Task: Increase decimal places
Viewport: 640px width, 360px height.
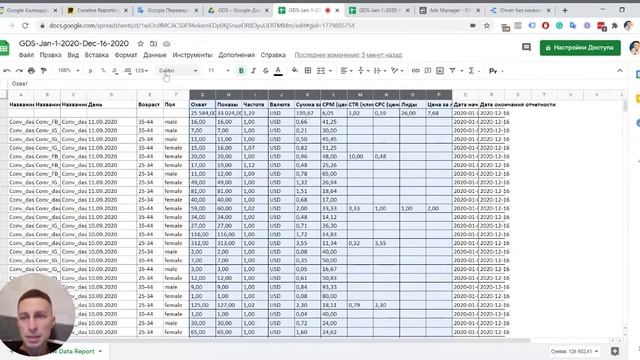Action: (x=127, y=71)
